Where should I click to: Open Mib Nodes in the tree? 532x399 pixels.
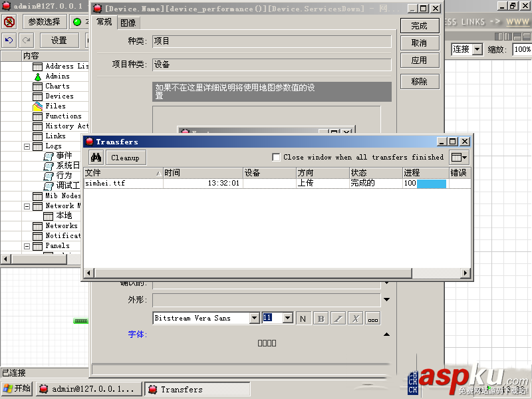tap(57, 196)
